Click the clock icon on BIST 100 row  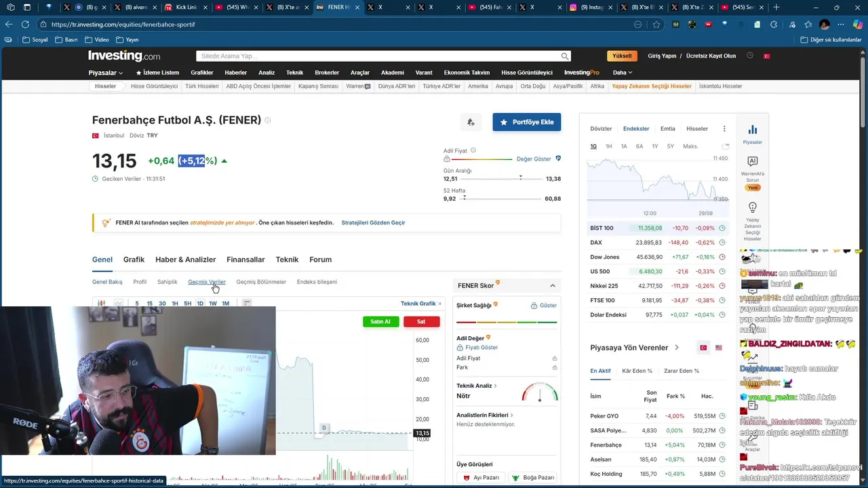coord(722,228)
